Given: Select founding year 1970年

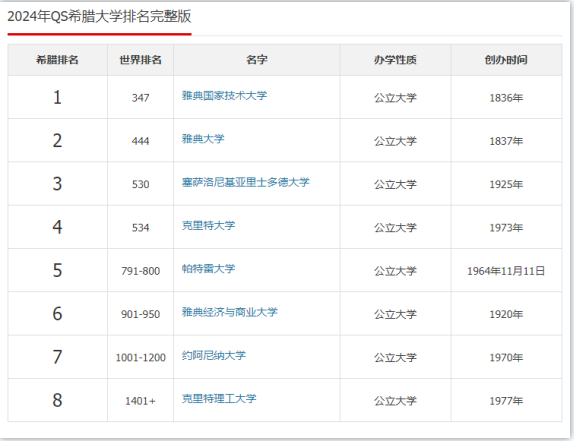Looking at the screenshot, I should 506,357.
